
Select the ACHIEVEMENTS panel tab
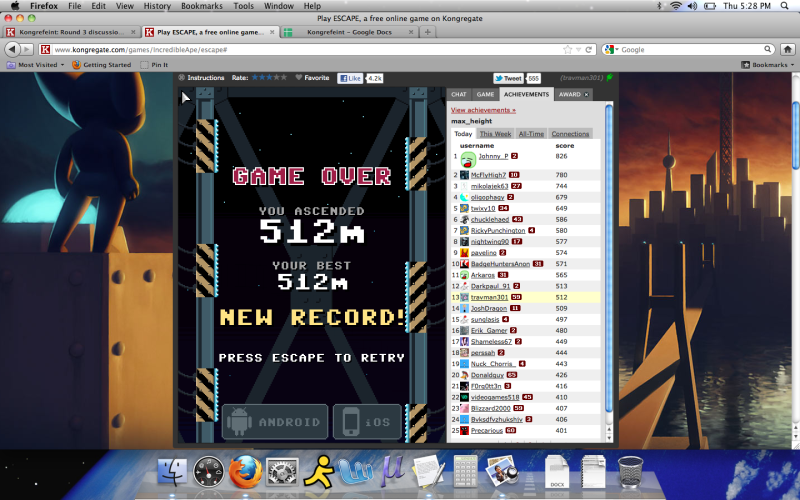(x=526, y=94)
